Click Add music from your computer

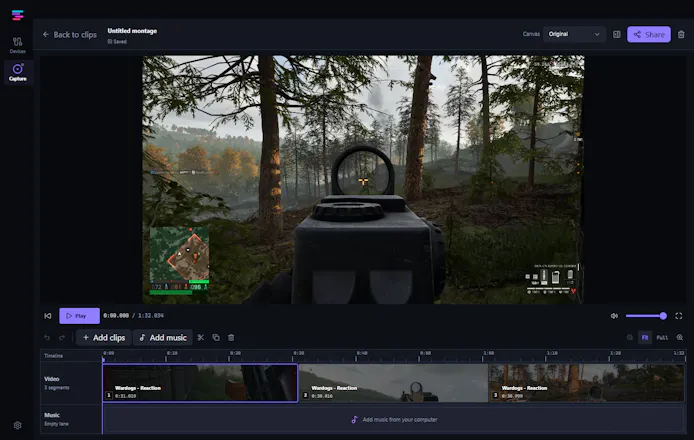(x=394, y=420)
